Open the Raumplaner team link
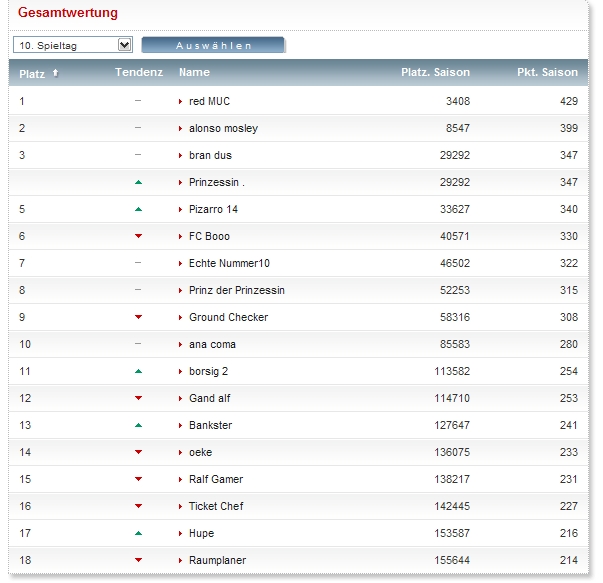603x583 pixels. pyautogui.click(x=217, y=561)
